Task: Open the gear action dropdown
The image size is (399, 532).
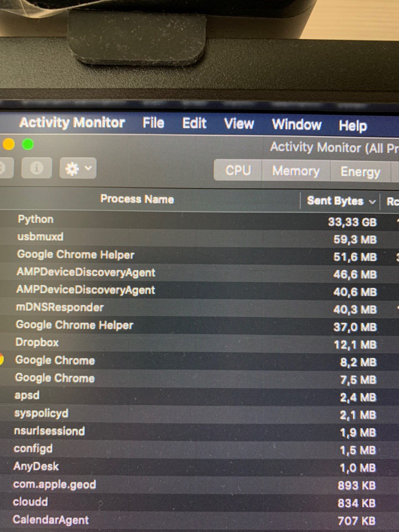Action: [x=78, y=169]
